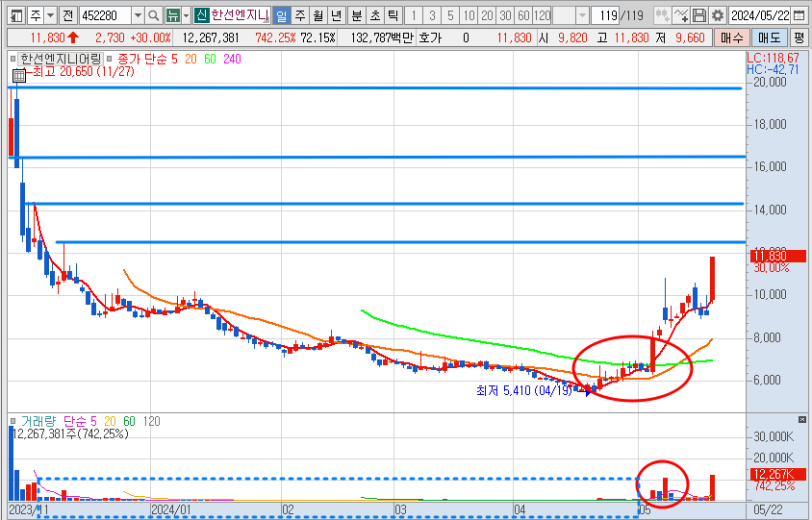Click the 12,267,381주(742.25%) volume text
812x520 pixels.
tap(69, 433)
